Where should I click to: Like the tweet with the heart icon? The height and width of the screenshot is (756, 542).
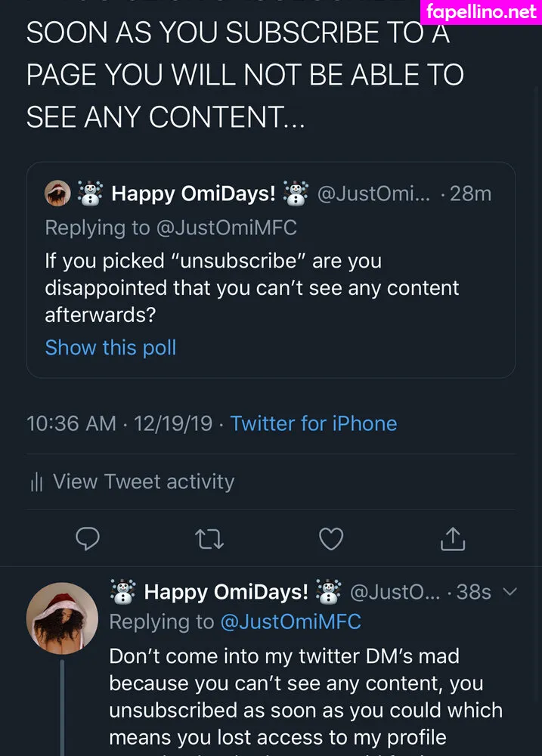(331, 538)
